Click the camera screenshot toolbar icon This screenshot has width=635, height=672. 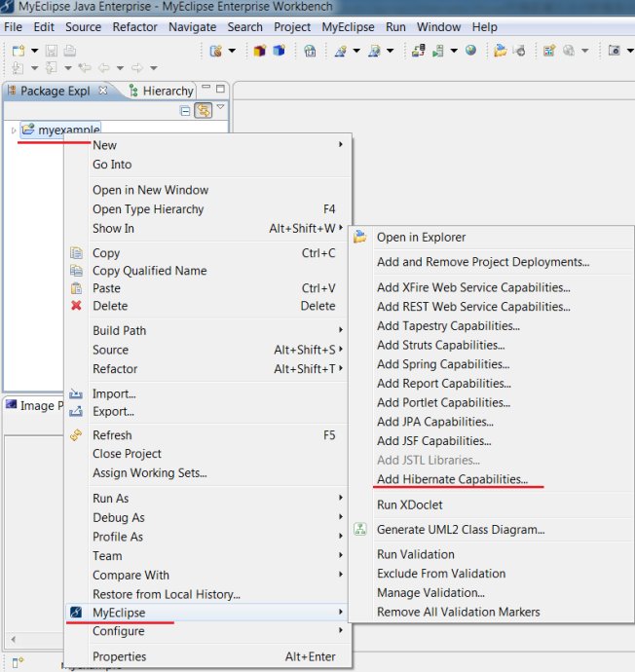point(614,51)
